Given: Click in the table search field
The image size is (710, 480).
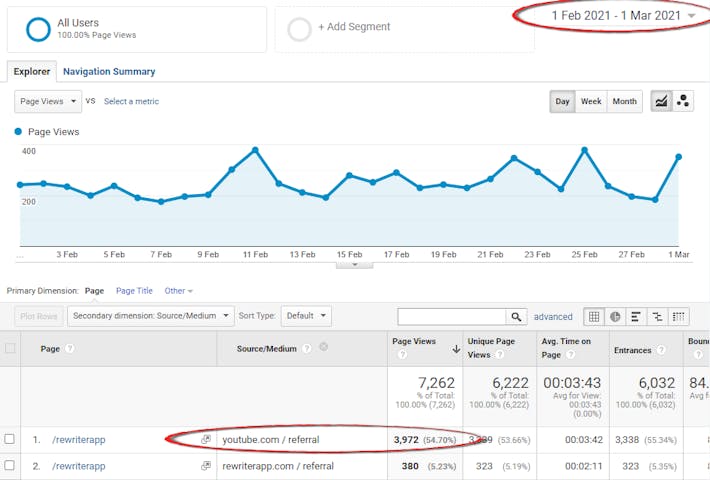Looking at the screenshot, I should (x=452, y=316).
